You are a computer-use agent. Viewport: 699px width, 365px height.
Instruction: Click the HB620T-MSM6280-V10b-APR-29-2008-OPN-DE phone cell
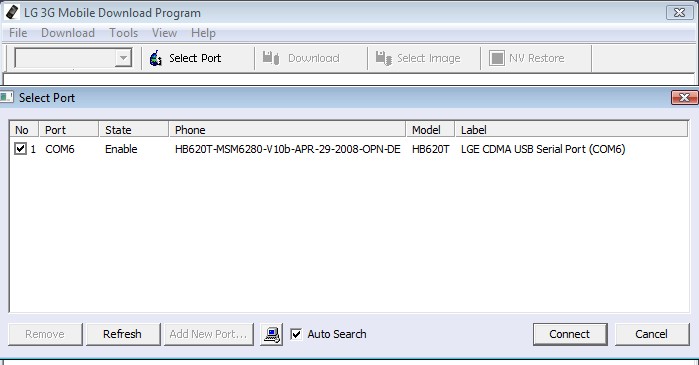pos(288,149)
